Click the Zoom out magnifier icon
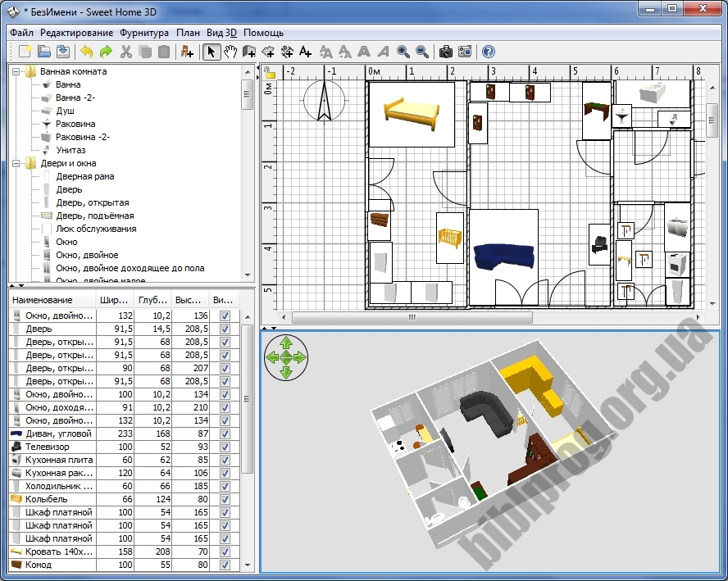Screen dimensions: 728x581 (422, 52)
